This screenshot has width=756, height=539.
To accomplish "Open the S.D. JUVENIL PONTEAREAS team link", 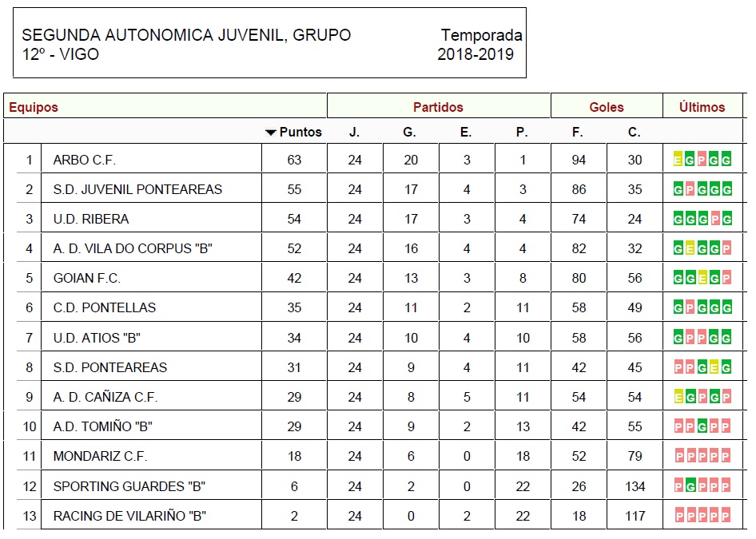I will click(137, 189).
